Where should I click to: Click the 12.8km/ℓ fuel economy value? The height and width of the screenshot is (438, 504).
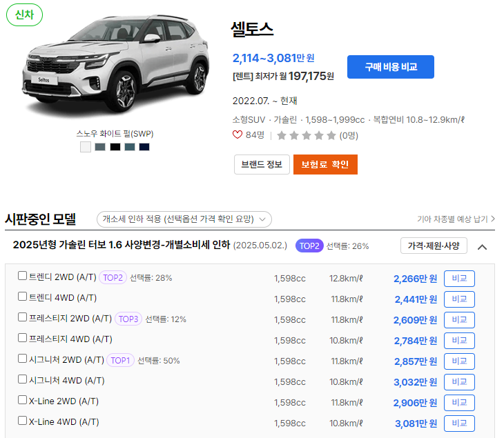[346, 279]
